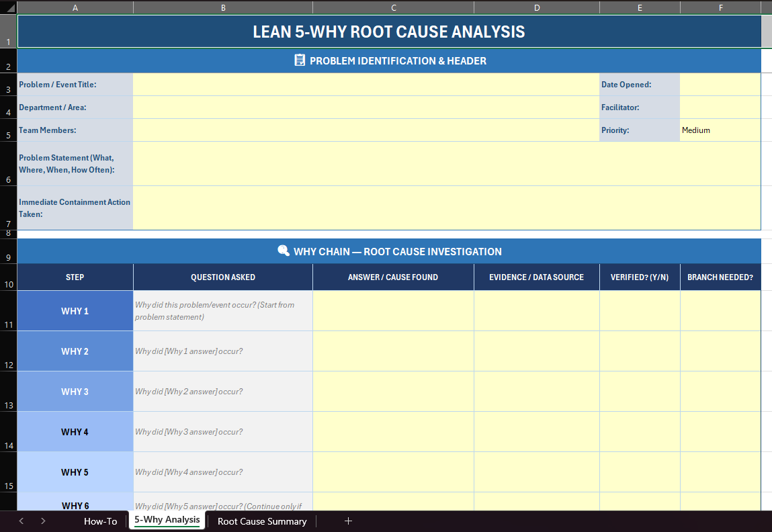Viewport: 772px width, 532px height.
Task: Open the Priority dropdown showing Medium
Action: (719, 130)
